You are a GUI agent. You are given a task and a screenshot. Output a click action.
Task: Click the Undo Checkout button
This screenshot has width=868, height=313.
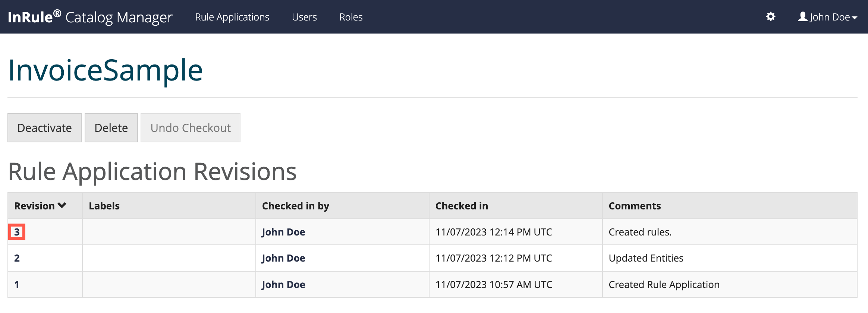(191, 128)
